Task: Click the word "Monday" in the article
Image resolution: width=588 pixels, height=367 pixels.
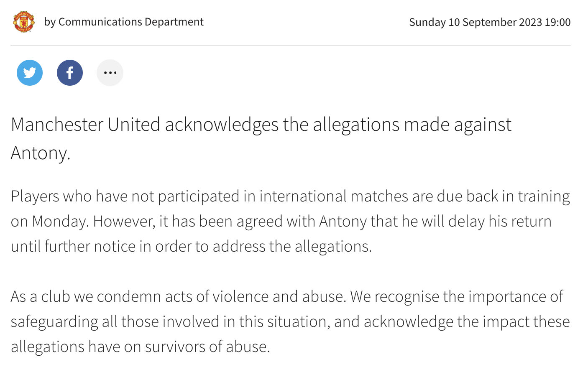Action: point(60,221)
